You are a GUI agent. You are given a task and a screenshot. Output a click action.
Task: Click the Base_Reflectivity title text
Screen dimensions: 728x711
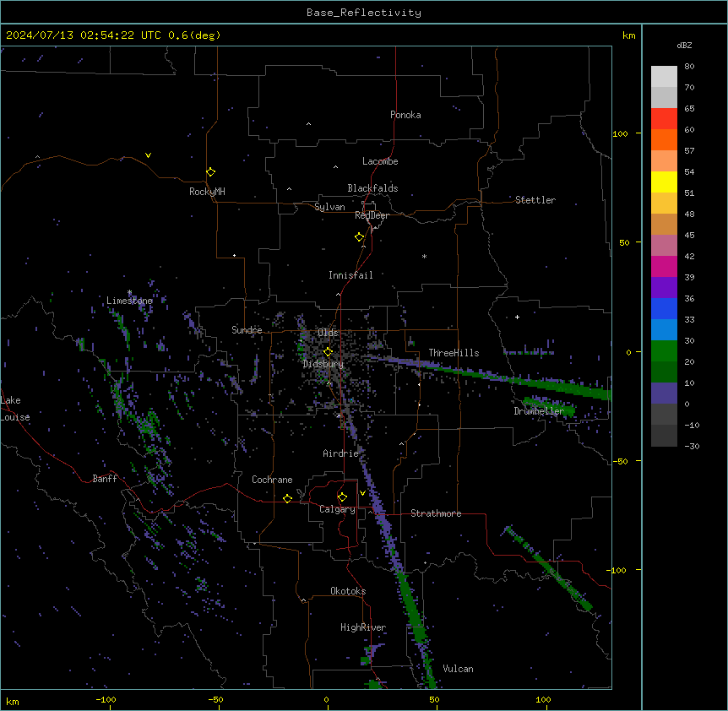364,13
